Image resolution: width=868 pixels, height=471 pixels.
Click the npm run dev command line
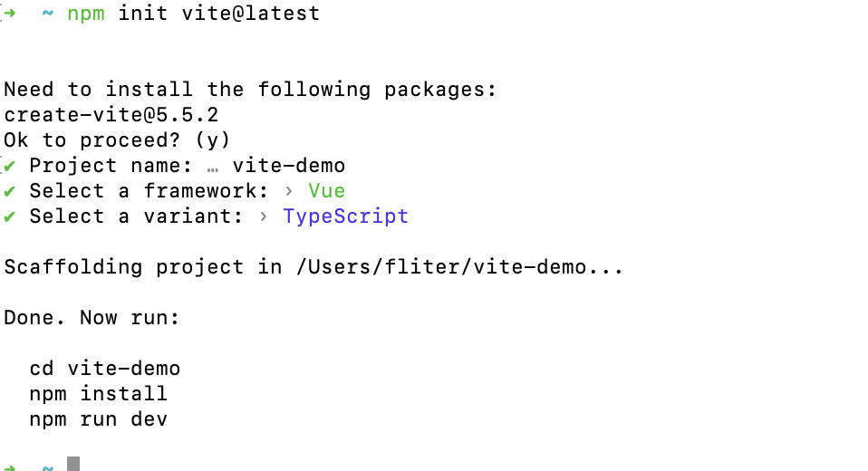point(98,419)
